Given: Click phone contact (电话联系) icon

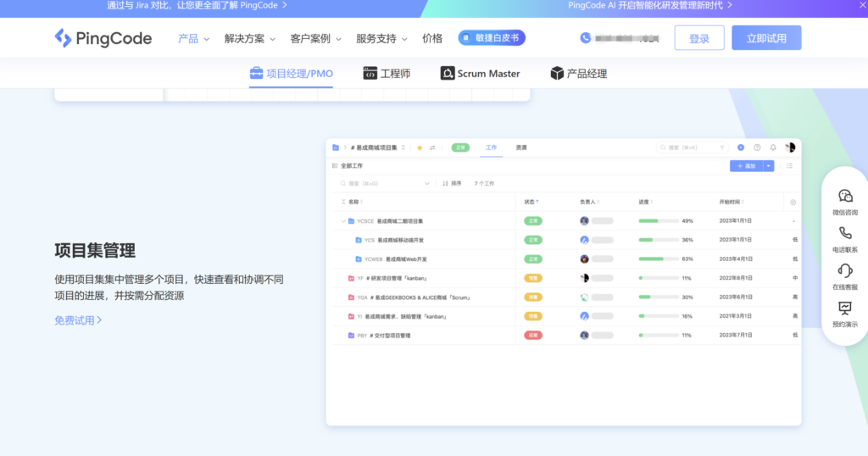Looking at the screenshot, I should 845,233.
